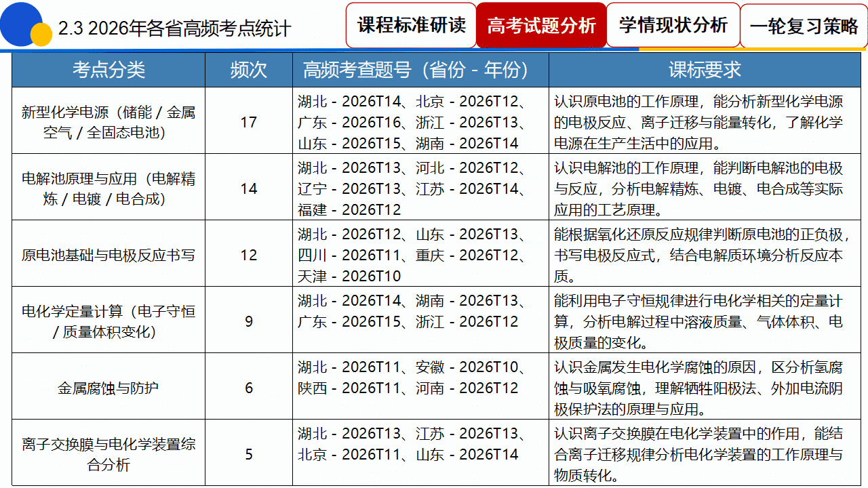Click the 频次 column header
The width and height of the screenshot is (868, 488).
click(249, 70)
